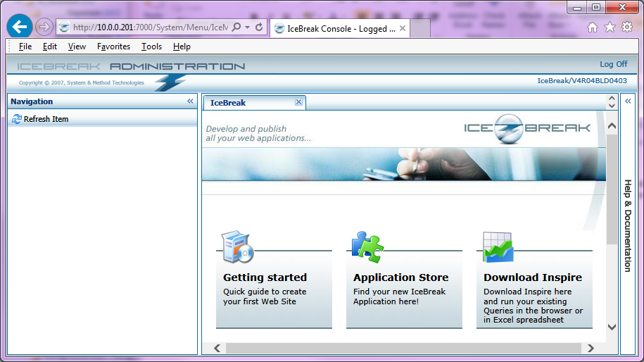Go back with the browser back arrow
644x362 pixels.
point(19,27)
